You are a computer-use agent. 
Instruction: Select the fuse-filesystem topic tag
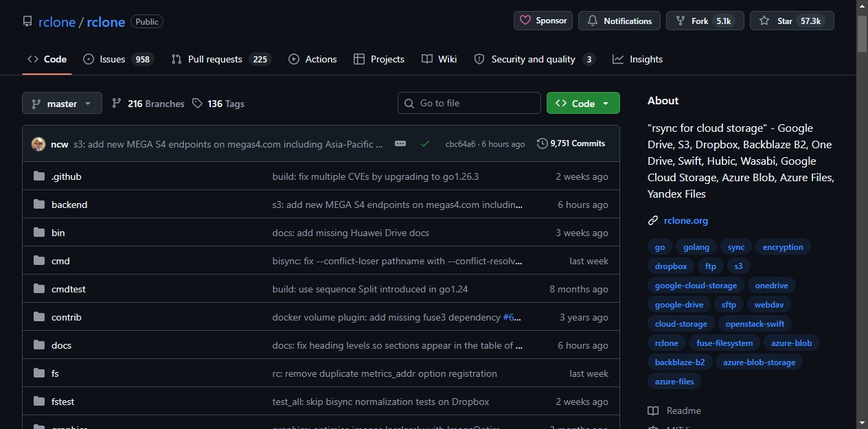[x=724, y=343]
